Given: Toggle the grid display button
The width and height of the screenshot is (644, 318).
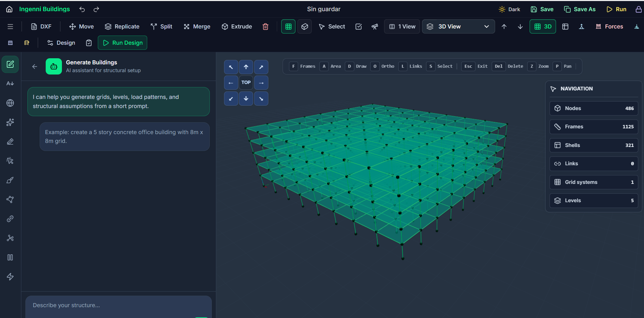Looking at the screenshot, I should pos(288,26).
